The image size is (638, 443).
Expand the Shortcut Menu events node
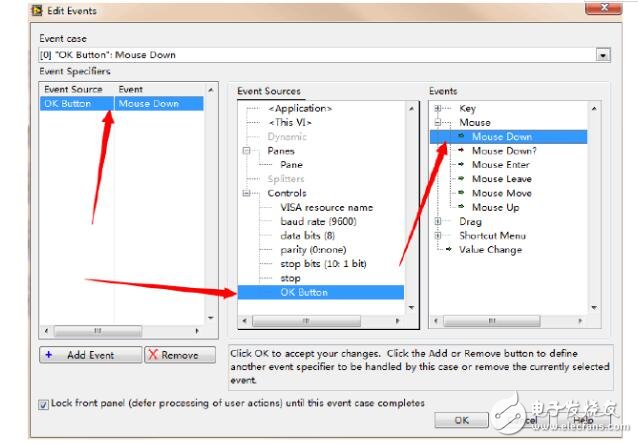click(437, 235)
